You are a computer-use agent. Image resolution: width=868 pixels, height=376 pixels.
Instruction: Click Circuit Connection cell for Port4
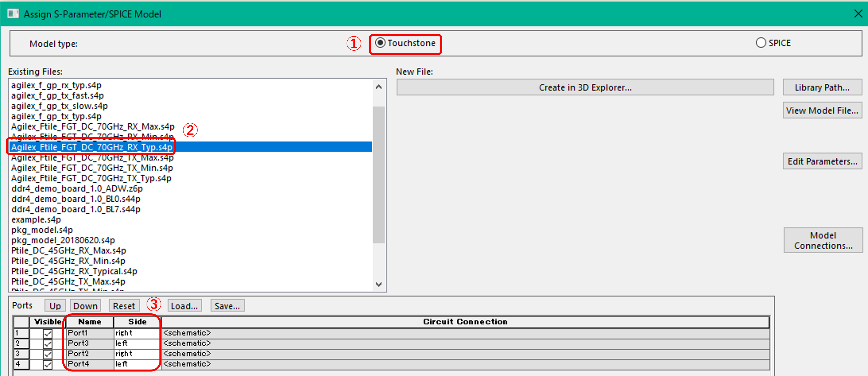point(465,364)
